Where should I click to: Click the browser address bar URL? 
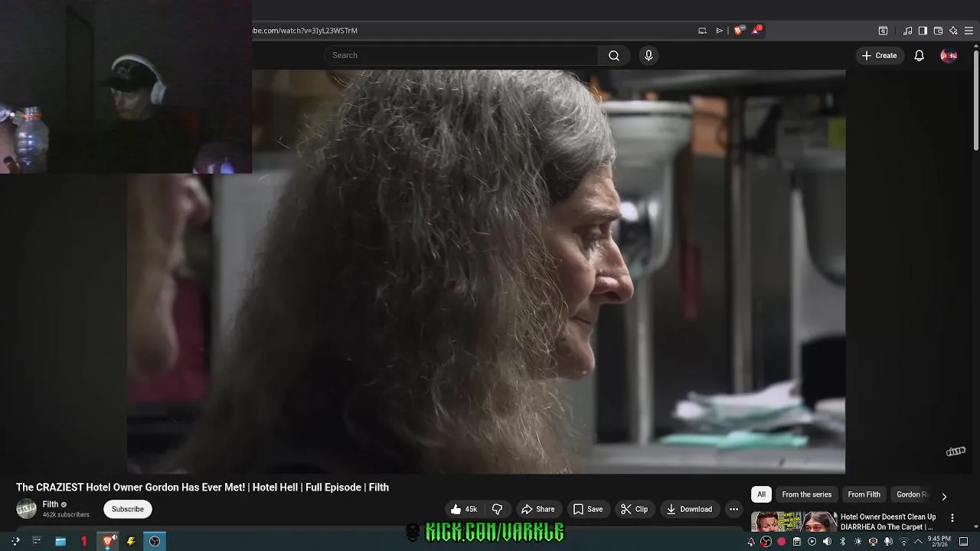305,31
